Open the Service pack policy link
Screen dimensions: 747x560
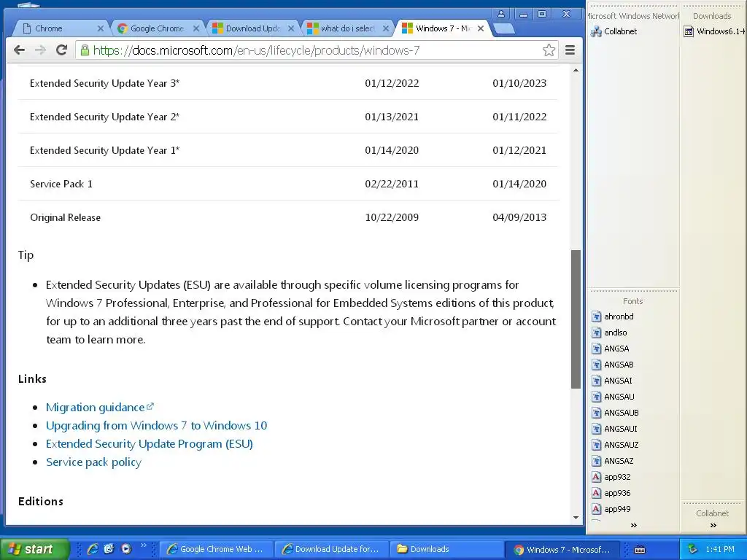pos(93,462)
